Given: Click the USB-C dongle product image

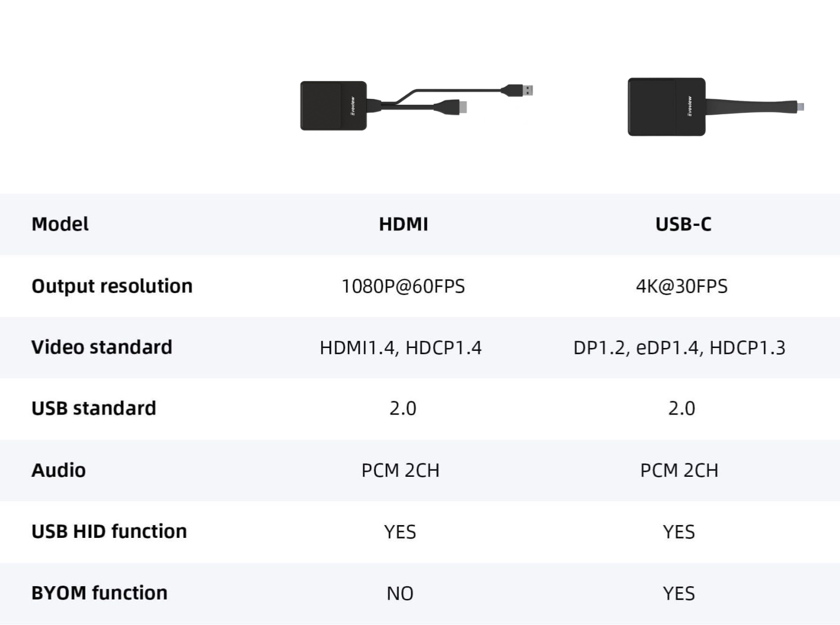Looking at the screenshot, I should (x=666, y=107).
